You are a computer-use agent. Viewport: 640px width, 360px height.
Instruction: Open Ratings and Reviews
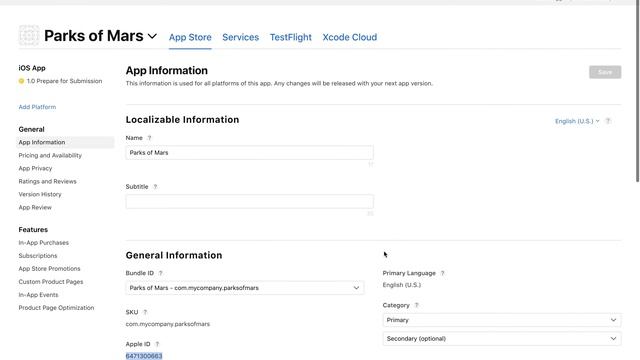coord(47,181)
